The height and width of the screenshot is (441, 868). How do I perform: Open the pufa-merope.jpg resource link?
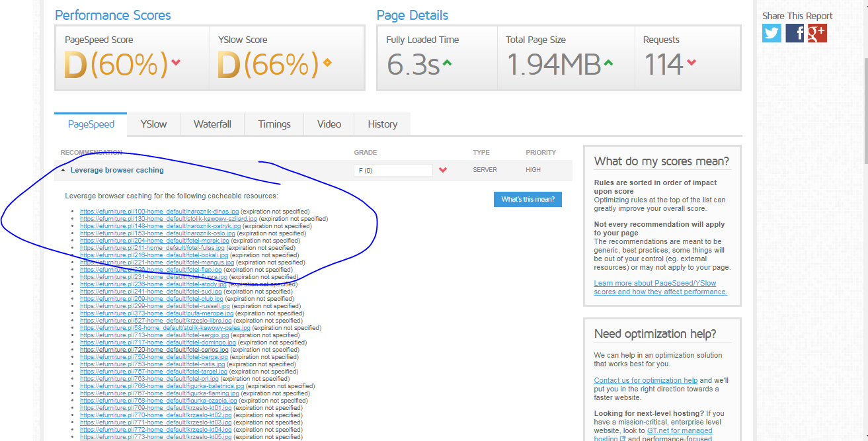157,313
